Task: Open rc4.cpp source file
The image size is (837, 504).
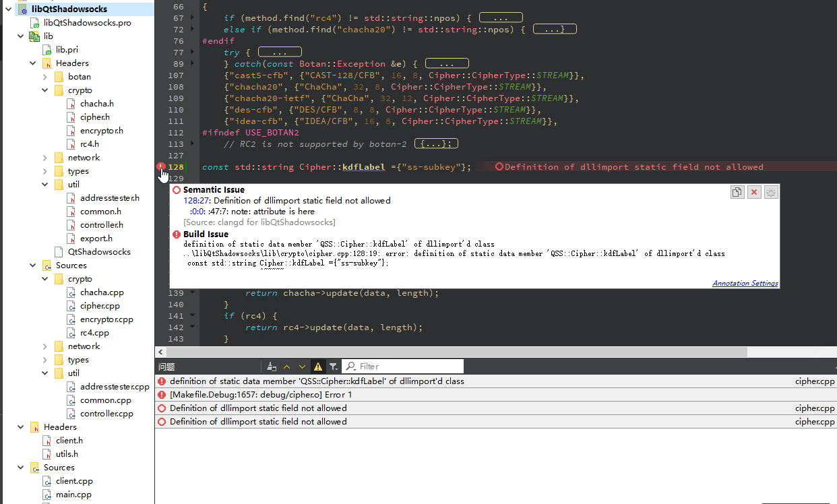Action: (x=94, y=333)
